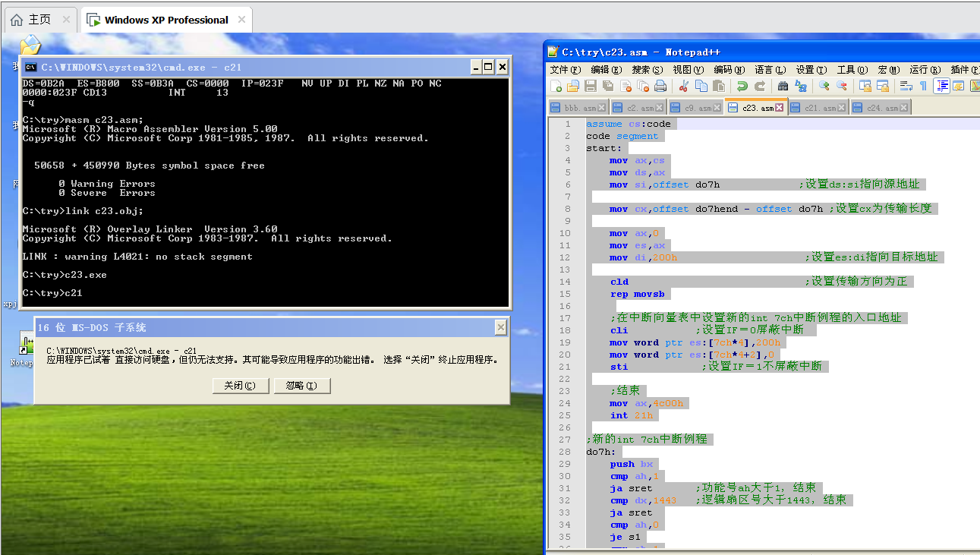Open the 运行(R) menu

coord(925,69)
